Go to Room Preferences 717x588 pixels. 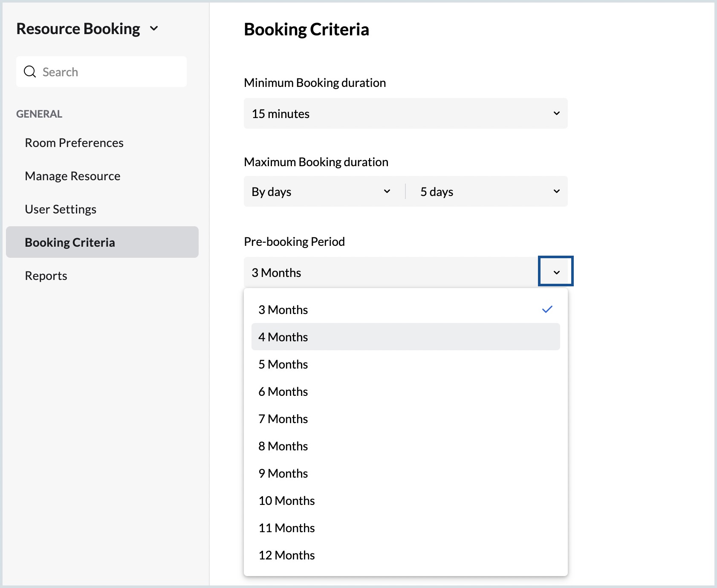click(74, 143)
